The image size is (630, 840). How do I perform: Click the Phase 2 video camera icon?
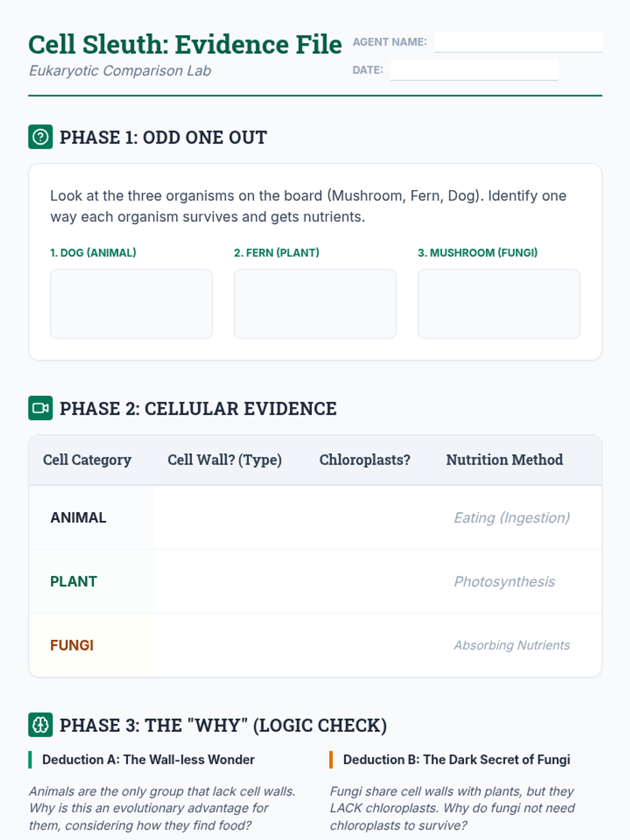pos(40,408)
